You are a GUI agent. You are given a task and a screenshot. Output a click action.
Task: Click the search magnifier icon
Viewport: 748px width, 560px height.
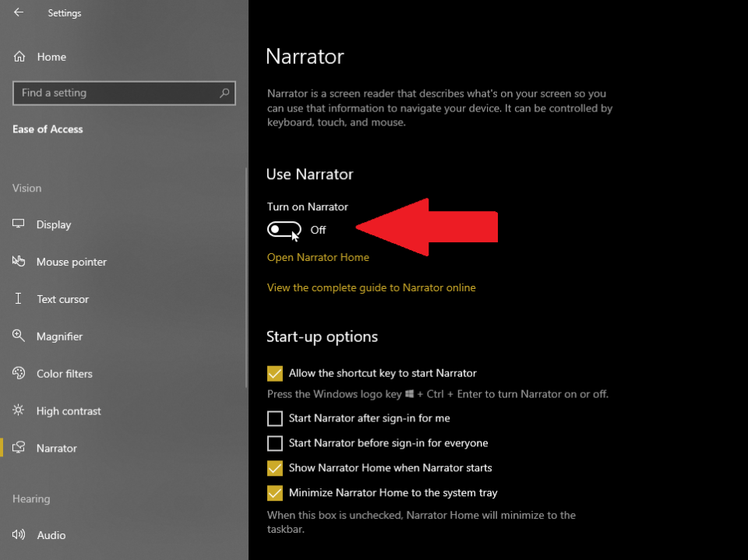(224, 93)
